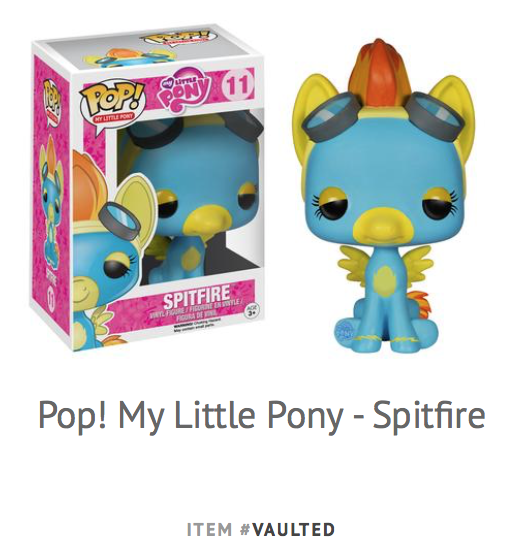This screenshot has width=516, height=548.
Task: Click the ITEM label text
Action: click(x=209, y=529)
